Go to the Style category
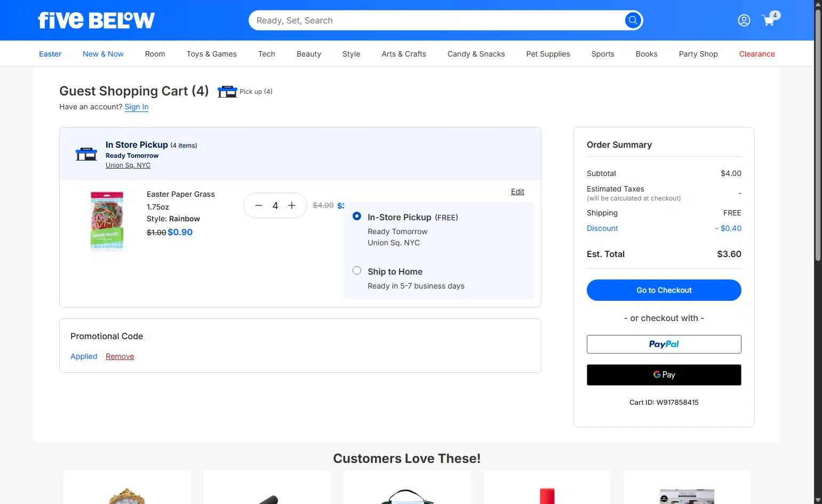 click(x=352, y=54)
